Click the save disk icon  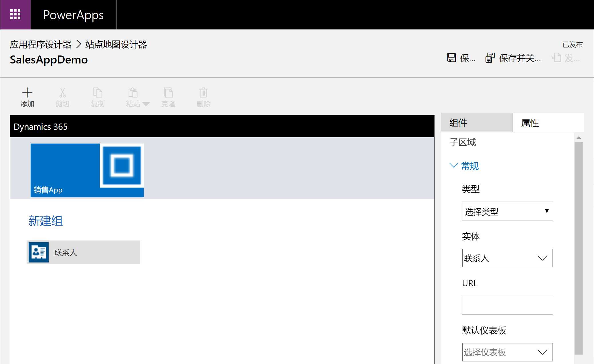pyautogui.click(x=452, y=58)
